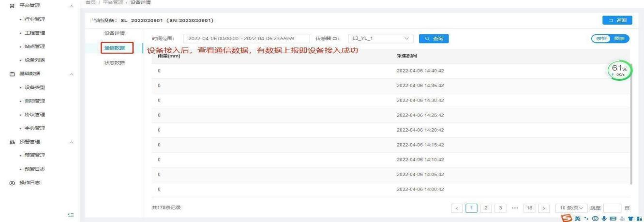Open the IME toolbox grid icon
This screenshot has height=222, width=644.
tap(639, 218)
